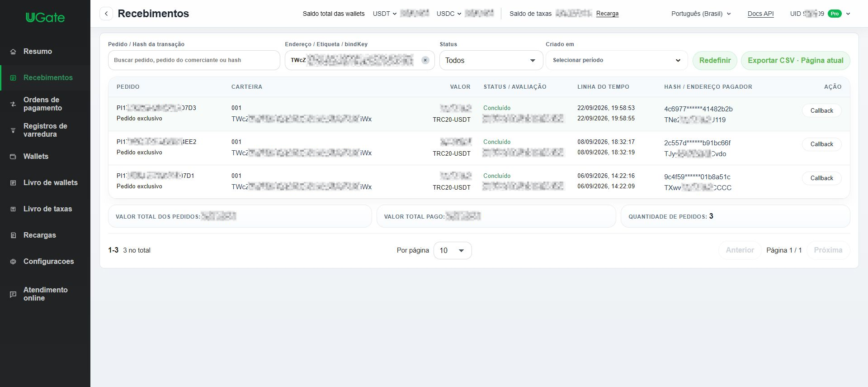
Task: Click the green Pro badge
Action: point(835,14)
